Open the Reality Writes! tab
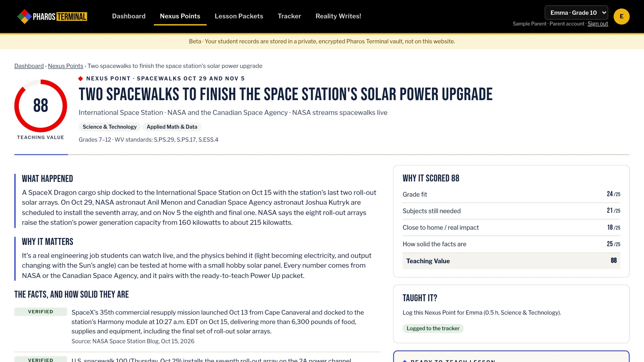This screenshot has width=644, height=362. 338,16
